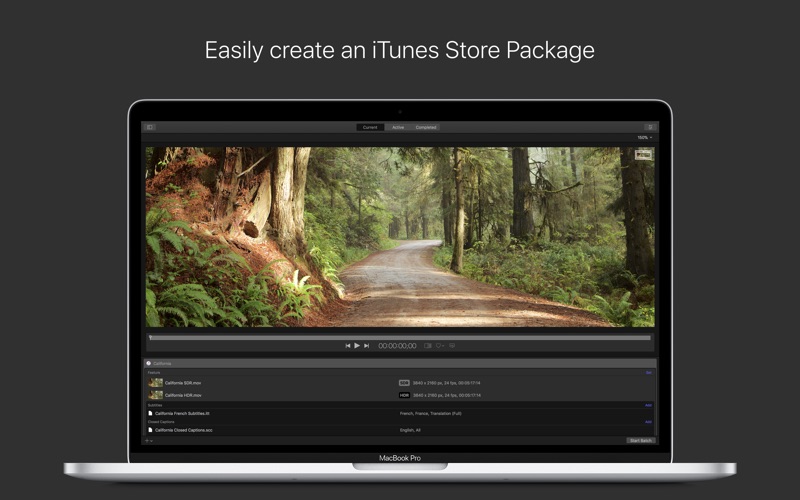Click the Set link in Feature section
This screenshot has width=800, height=500.
(648, 372)
